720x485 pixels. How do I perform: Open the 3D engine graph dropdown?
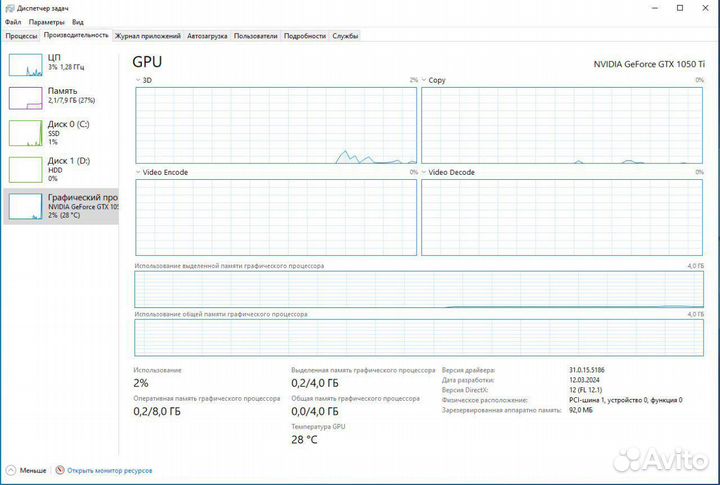138,80
